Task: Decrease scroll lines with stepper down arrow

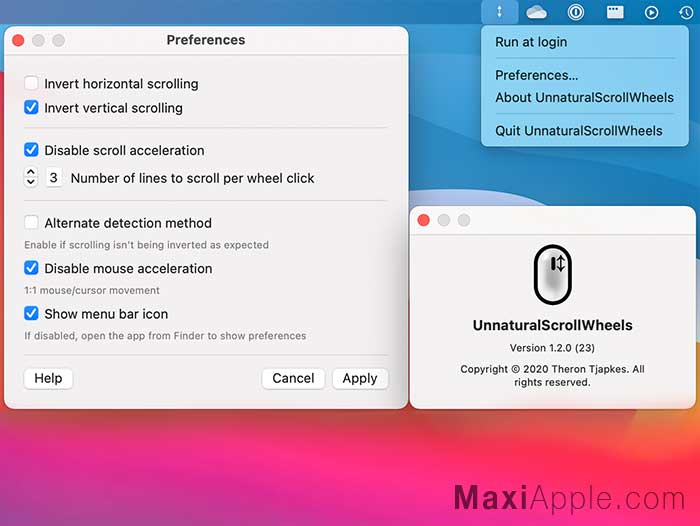Action: [31, 182]
